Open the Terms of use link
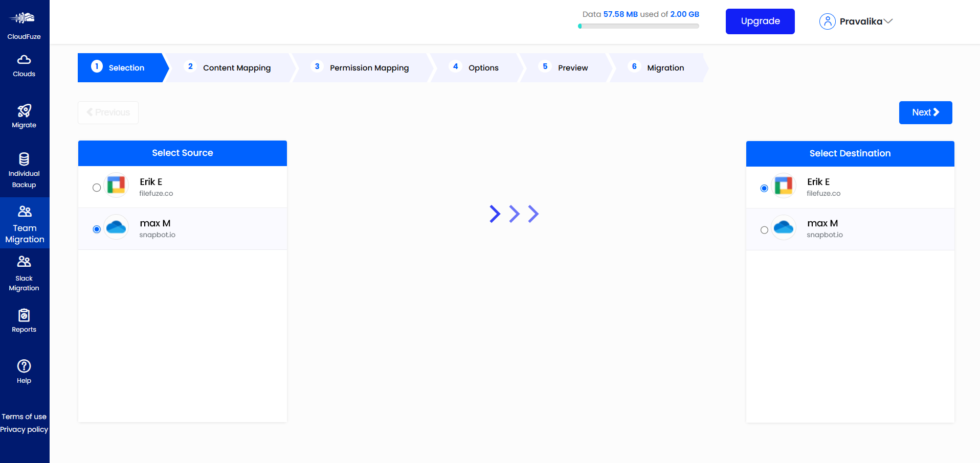Screen dimensions: 980x463 pos(24,416)
